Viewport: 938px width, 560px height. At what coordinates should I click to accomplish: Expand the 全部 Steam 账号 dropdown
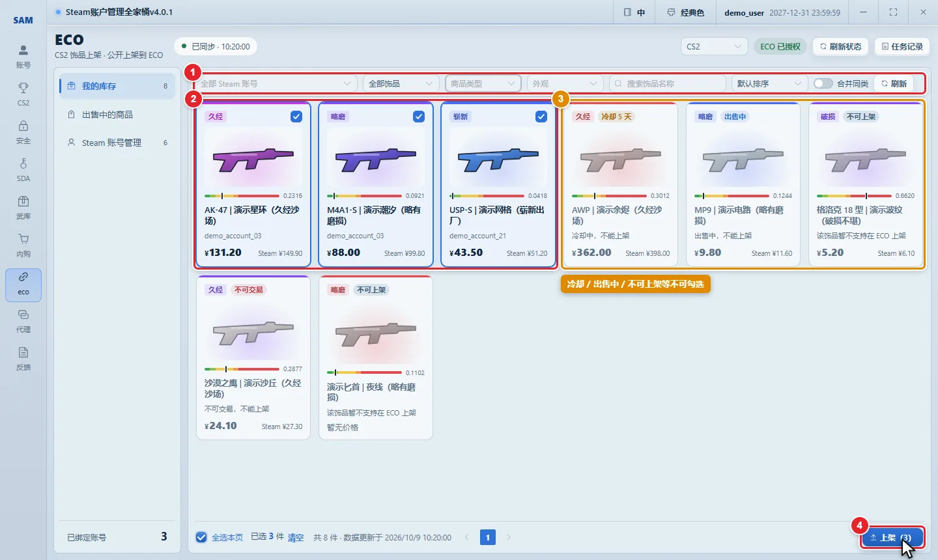click(x=276, y=83)
